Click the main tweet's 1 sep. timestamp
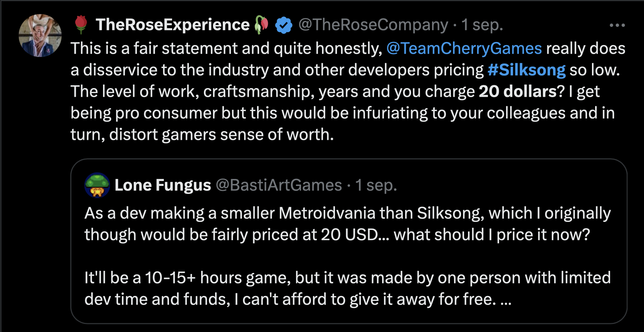The image size is (644, 332). click(x=482, y=25)
